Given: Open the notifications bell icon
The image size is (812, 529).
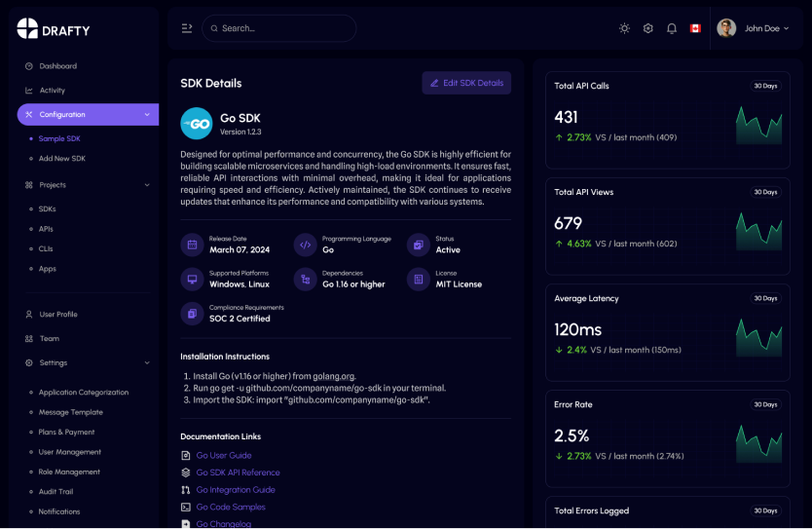Looking at the screenshot, I should (672, 28).
